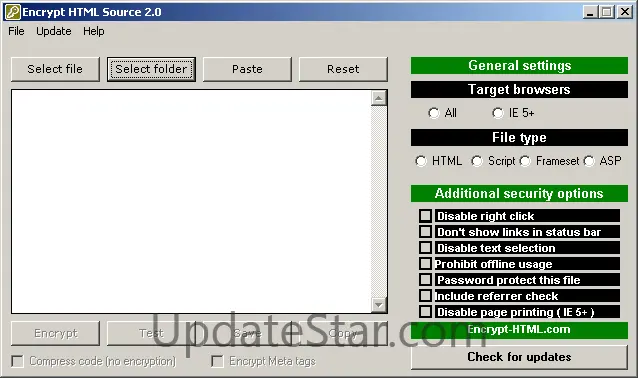Click the Select file button
Screen dimensions: 638x378
click(55, 69)
